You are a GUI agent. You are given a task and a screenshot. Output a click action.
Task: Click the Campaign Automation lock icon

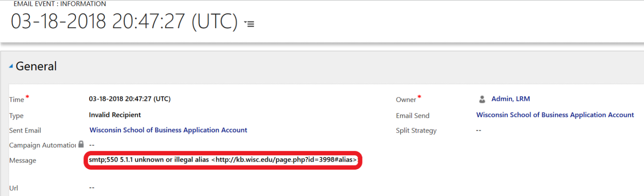pyautogui.click(x=81, y=145)
